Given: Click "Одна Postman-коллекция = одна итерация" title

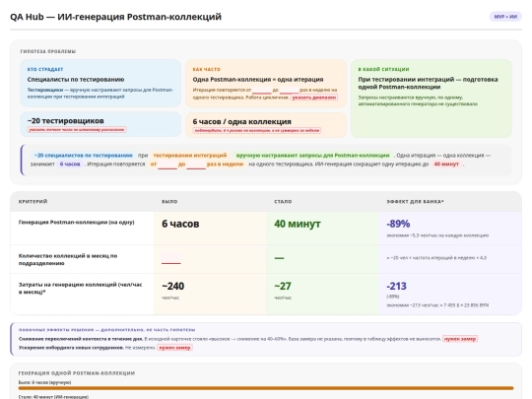Looking at the screenshot, I should [x=258, y=80].
